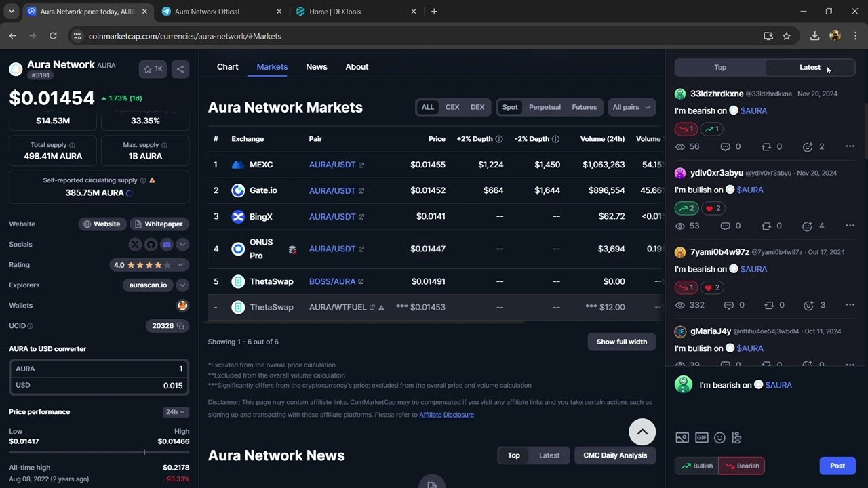
Task: Select the Futures market type
Action: coord(584,107)
